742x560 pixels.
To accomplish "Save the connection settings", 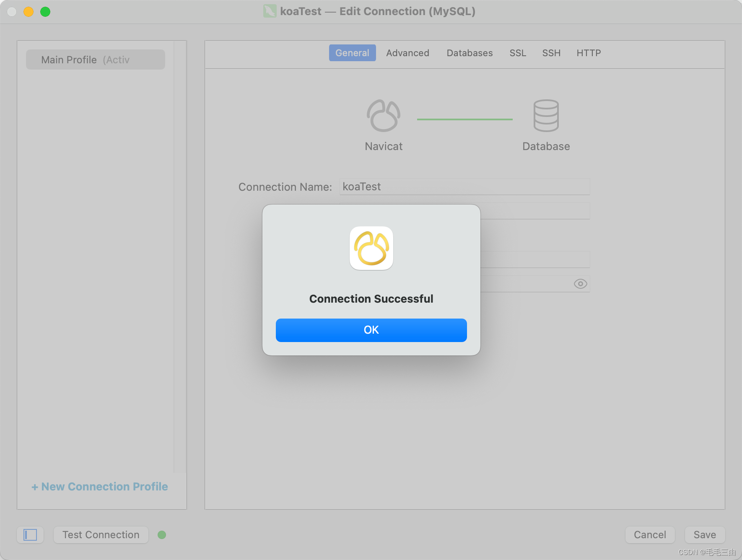I will [x=705, y=535].
